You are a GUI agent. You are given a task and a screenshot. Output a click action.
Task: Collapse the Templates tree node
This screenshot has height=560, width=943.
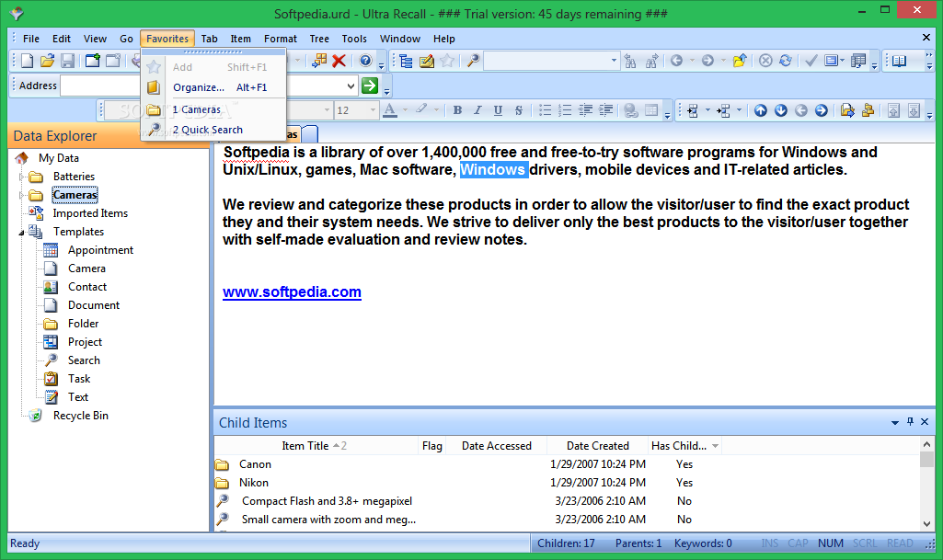[22, 232]
